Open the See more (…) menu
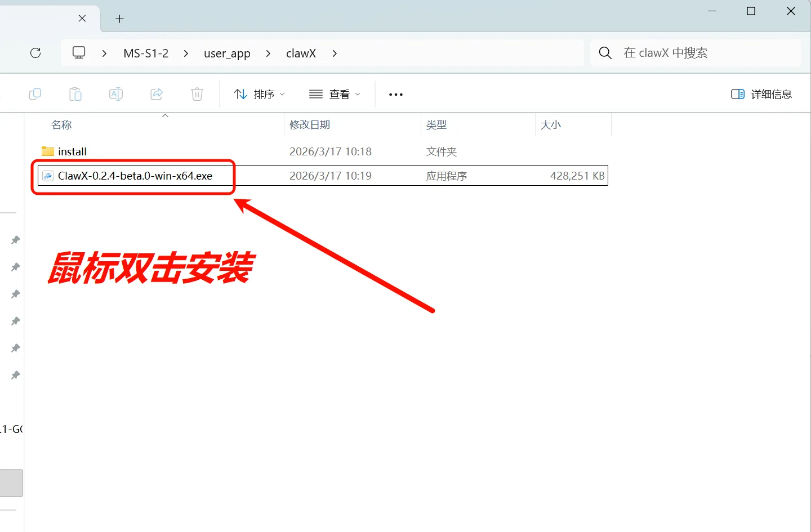Screen dimensions: 811x532 [x=396, y=95]
